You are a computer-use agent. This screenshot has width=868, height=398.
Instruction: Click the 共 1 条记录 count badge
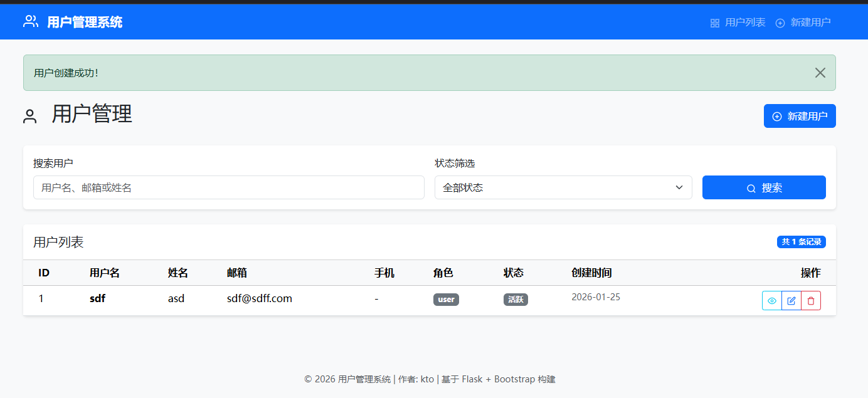coord(801,242)
